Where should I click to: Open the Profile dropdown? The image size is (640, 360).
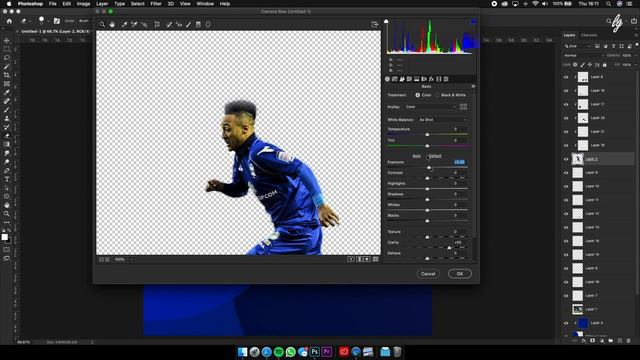(431, 107)
